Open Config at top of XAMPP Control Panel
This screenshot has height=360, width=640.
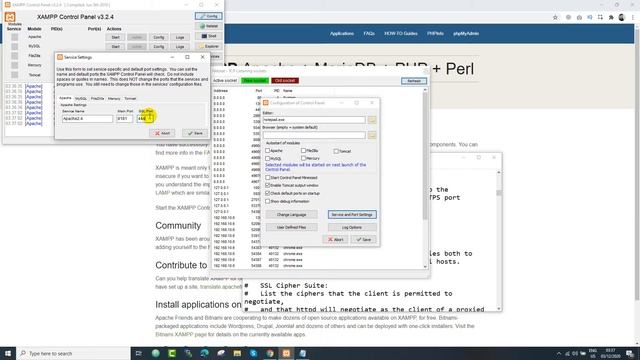209,16
